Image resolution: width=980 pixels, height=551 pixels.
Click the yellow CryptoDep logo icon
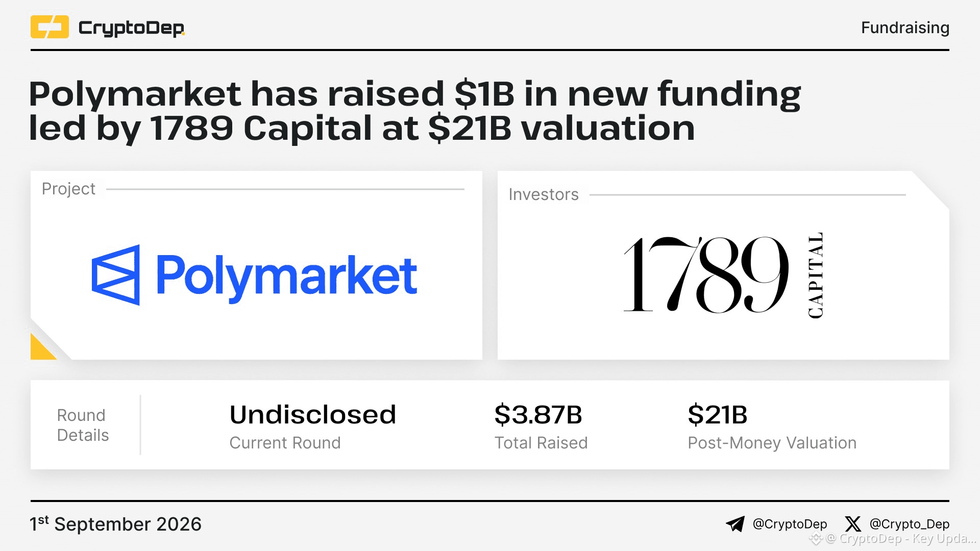click(x=50, y=27)
